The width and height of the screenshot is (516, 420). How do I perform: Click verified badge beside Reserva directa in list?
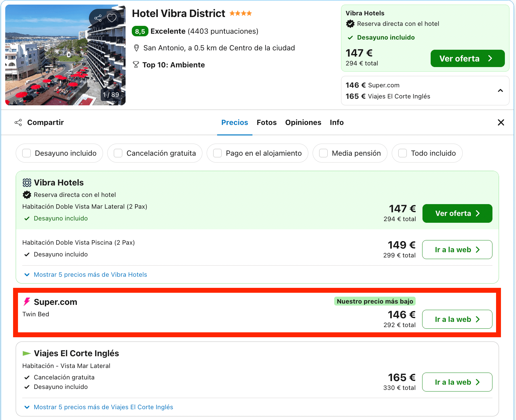point(27,195)
